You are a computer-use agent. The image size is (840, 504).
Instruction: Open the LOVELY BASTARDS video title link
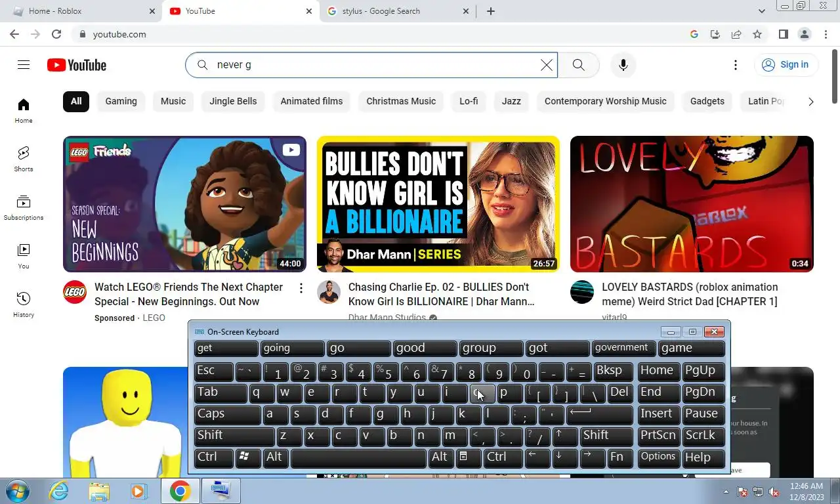[x=690, y=294]
